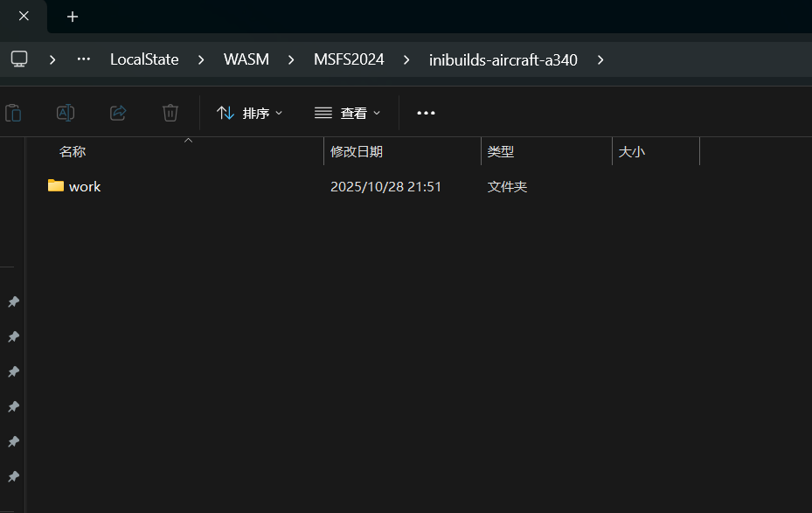Click the work folder icon
This screenshot has height=513, width=812.
point(56,186)
